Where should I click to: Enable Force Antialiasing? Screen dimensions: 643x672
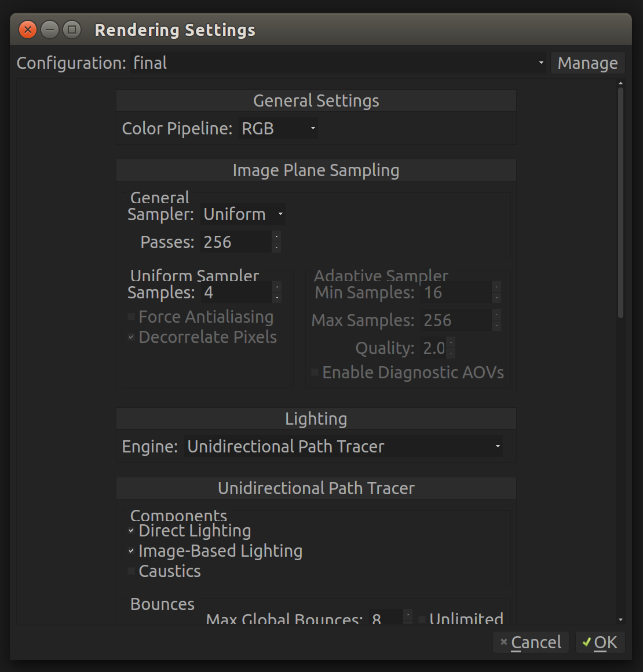(131, 316)
